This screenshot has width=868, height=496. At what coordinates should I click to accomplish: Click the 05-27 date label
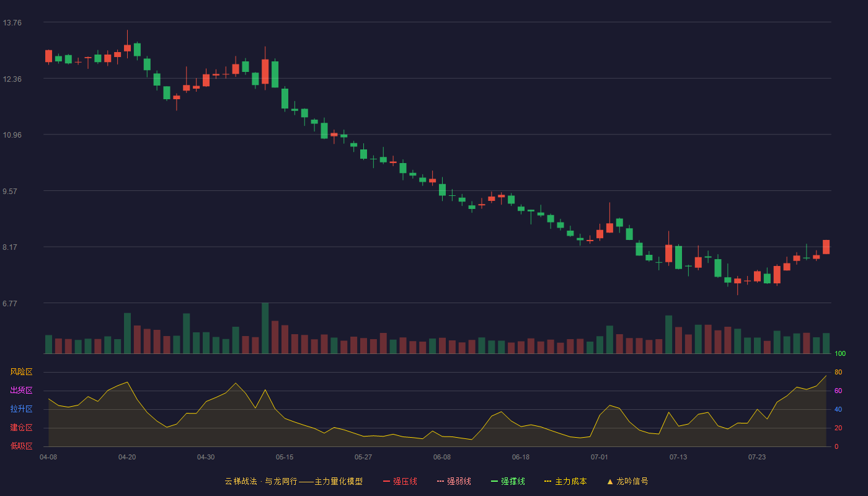[x=363, y=457]
